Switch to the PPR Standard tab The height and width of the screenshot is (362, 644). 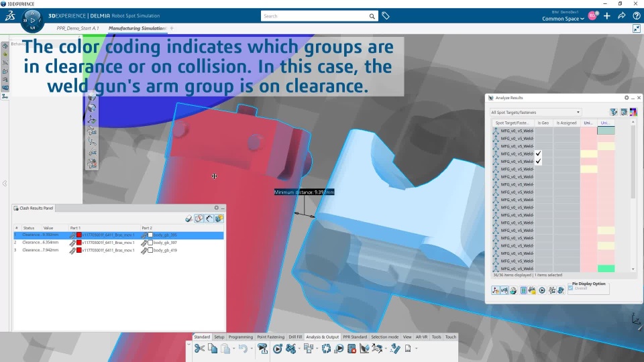[x=355, y=337]
